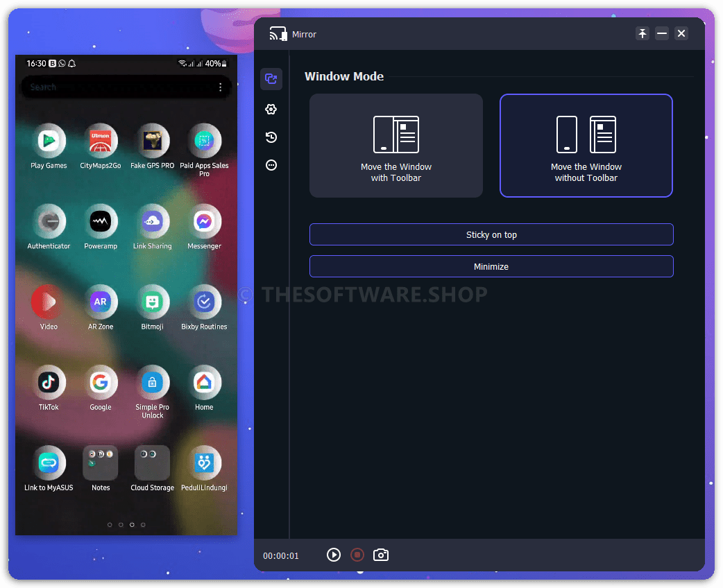Go to second page indicator dot
Screen dimensions: 723x588
[121, 525]
